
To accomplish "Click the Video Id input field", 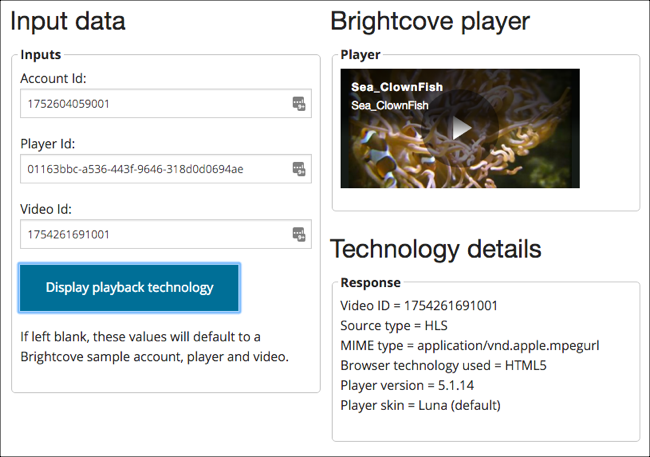I will (x=166, y=234).
